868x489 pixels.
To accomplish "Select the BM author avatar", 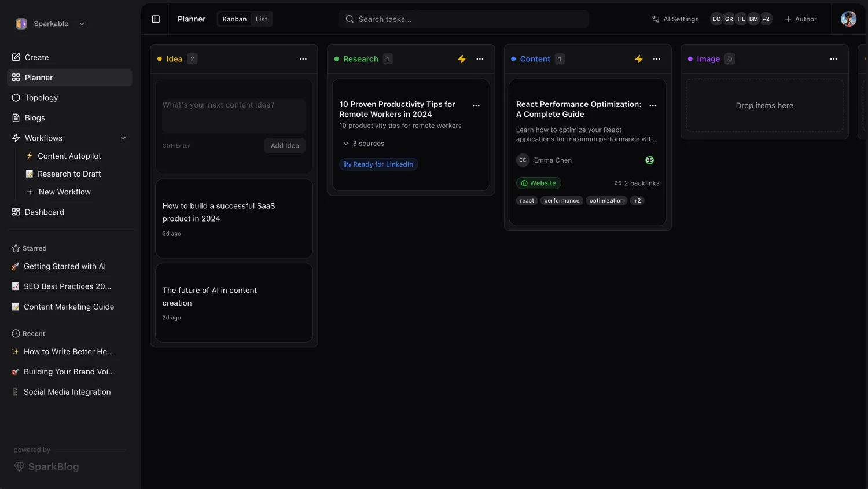I will (x=753, y=19).
